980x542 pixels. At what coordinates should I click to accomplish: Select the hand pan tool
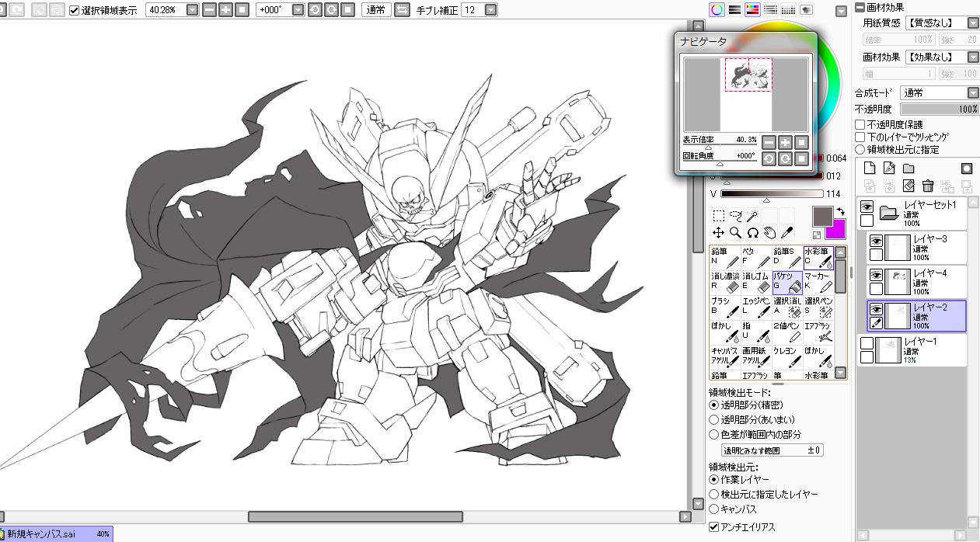point(769,232)
